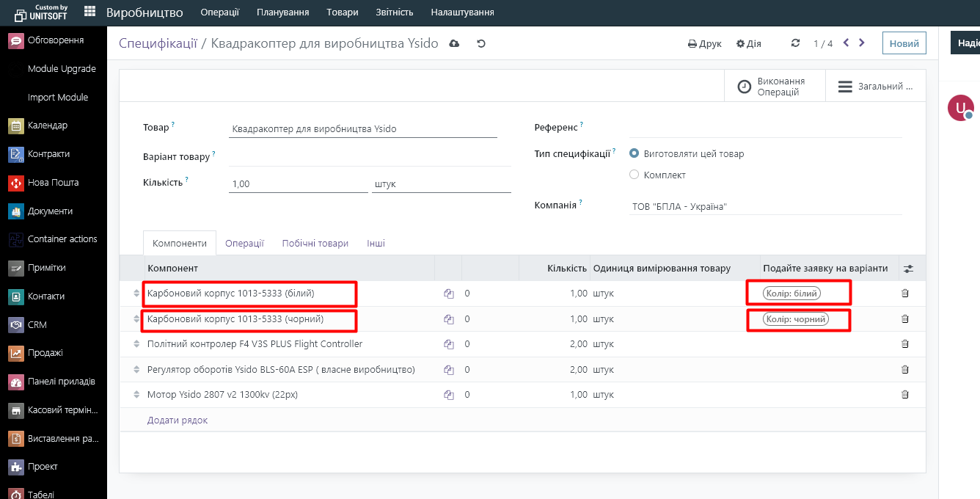Select Виготовляти цей товар radio option
Viewport: 980px width, 499px height.
635,154
